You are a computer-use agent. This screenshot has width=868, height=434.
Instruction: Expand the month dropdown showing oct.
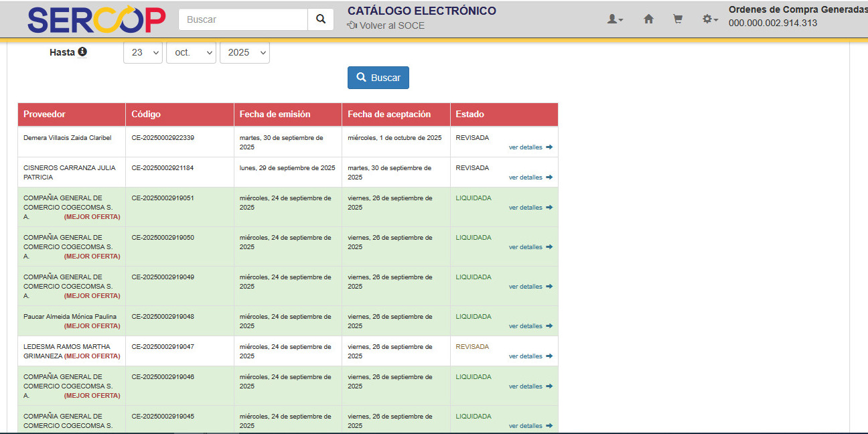(191, 52)
